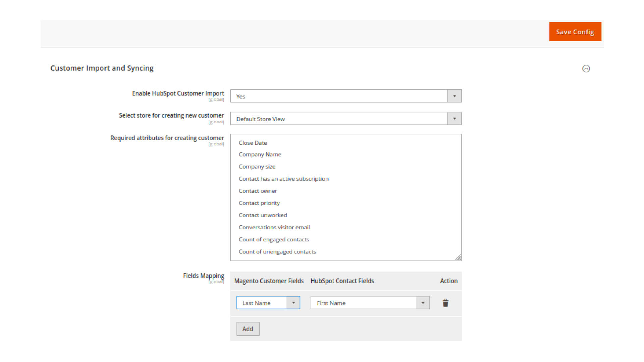Click the Fields Mapping label
Viewport: 644px width, 362px height.
204,276
